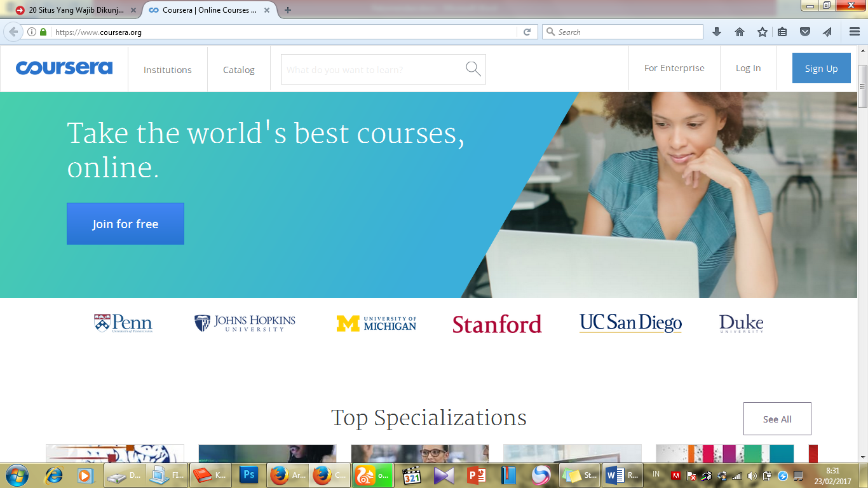Open For Enterprise link
This screenshot has width=868, height=488.
[x=674, y=68]
